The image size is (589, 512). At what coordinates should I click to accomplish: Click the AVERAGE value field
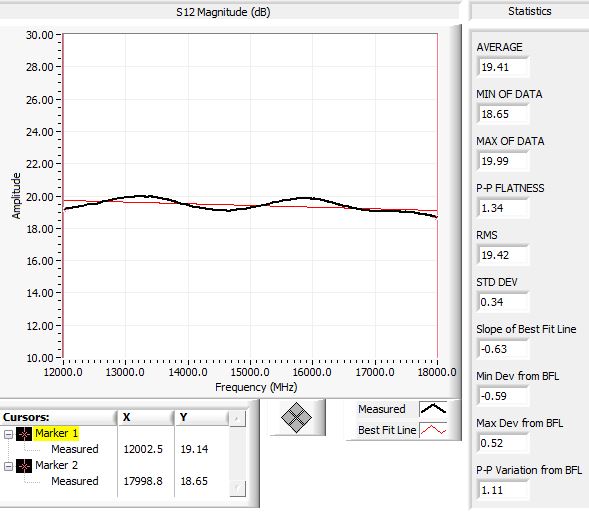coord(503,67)
